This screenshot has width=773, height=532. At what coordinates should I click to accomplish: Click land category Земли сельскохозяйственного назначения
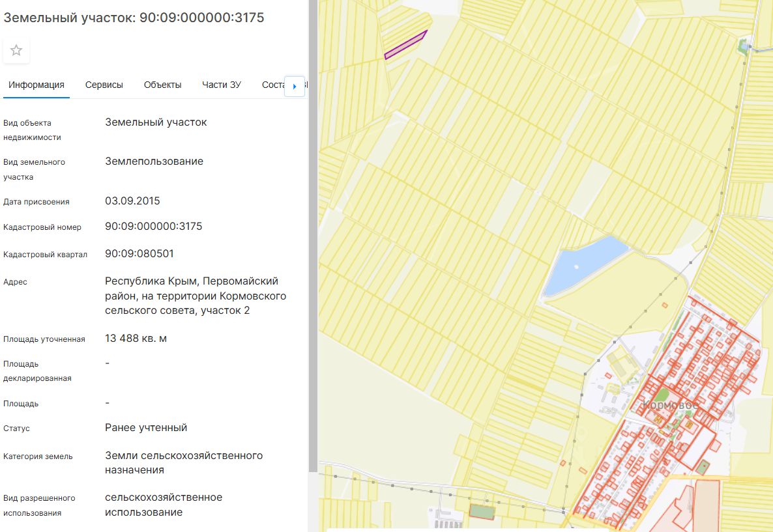point(184,462)
